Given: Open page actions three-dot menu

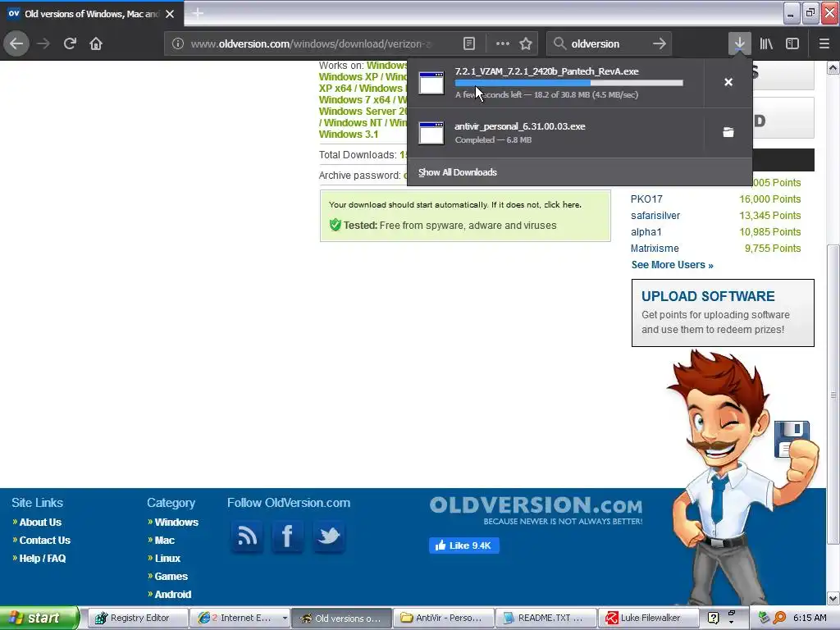Looking at the screenshot, I should [503, 43].
